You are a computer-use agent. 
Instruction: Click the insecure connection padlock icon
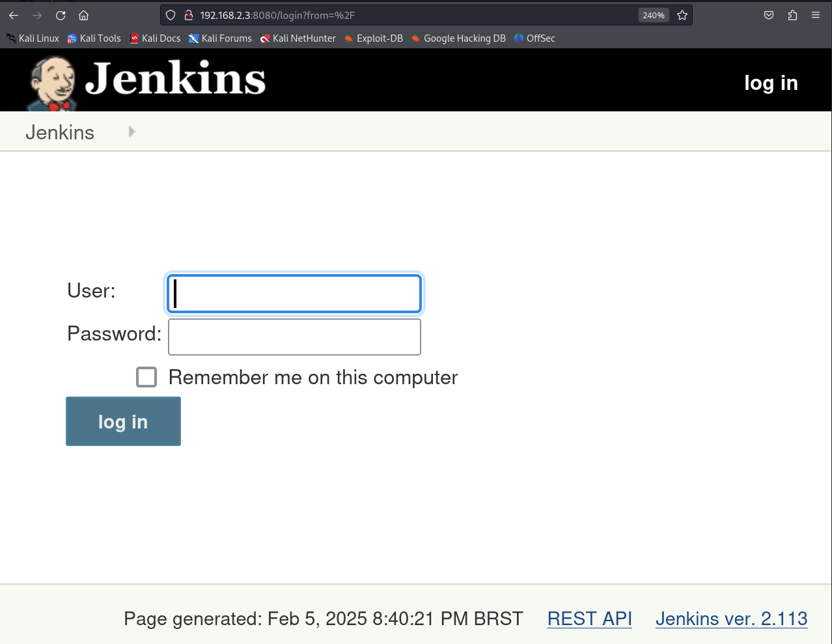pos(188,15)
